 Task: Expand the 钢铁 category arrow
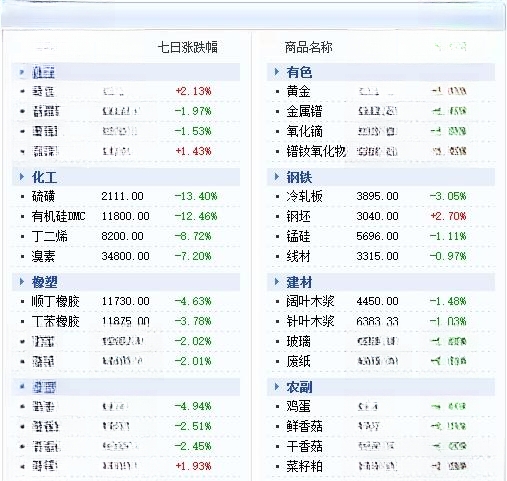coord(276,177)
